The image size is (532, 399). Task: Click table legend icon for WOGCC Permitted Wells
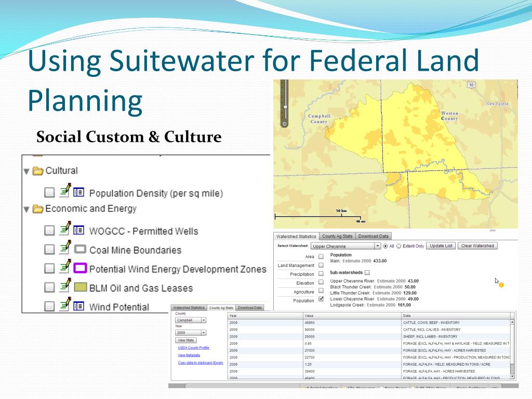79,230
